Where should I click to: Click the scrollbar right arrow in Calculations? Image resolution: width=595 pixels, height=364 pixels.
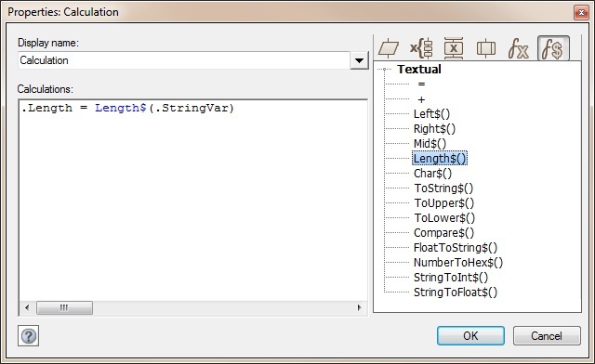360,307
